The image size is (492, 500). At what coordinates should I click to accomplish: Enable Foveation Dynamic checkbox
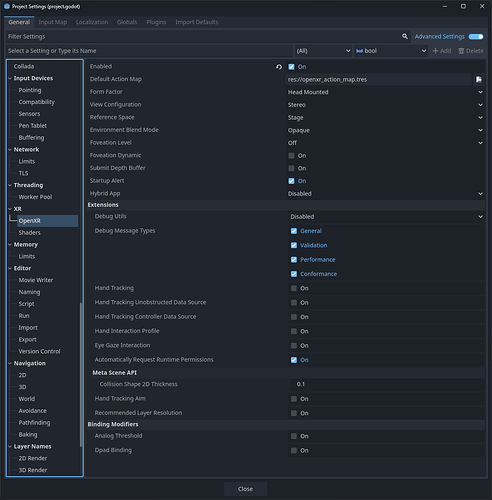point(291,156)
